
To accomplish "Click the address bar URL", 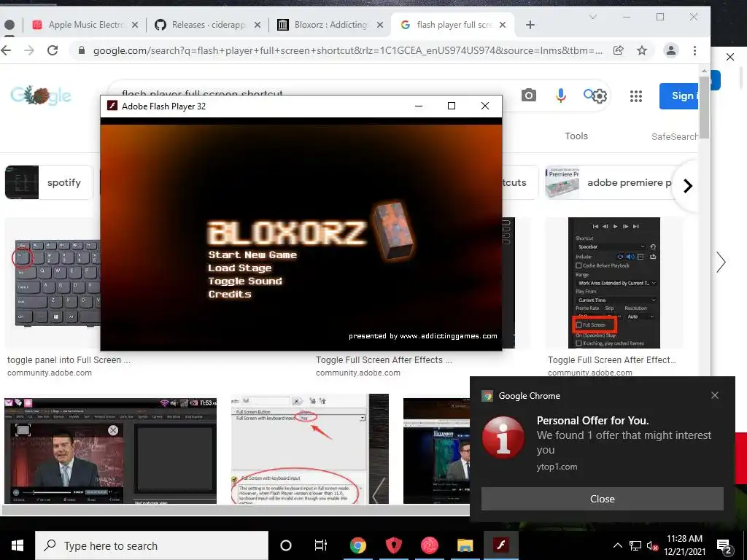I will tap(348, 50).
